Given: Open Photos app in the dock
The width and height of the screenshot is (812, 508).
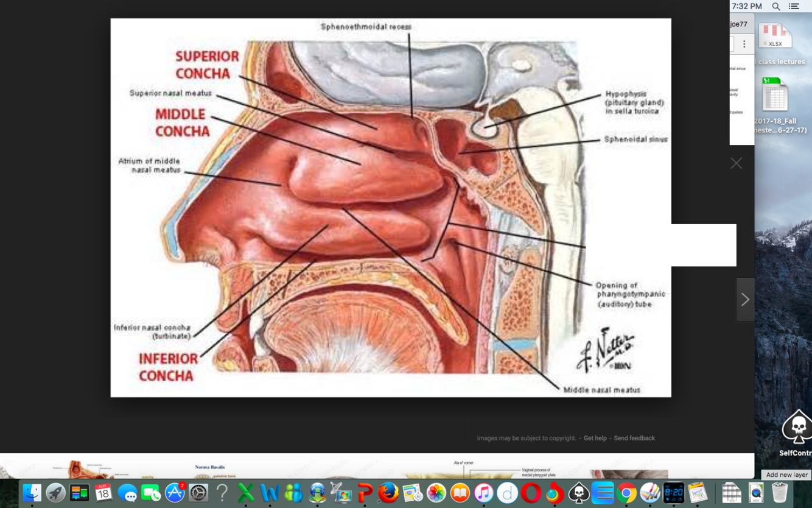Looking at the screenshot, I should [x=436, y=492].
